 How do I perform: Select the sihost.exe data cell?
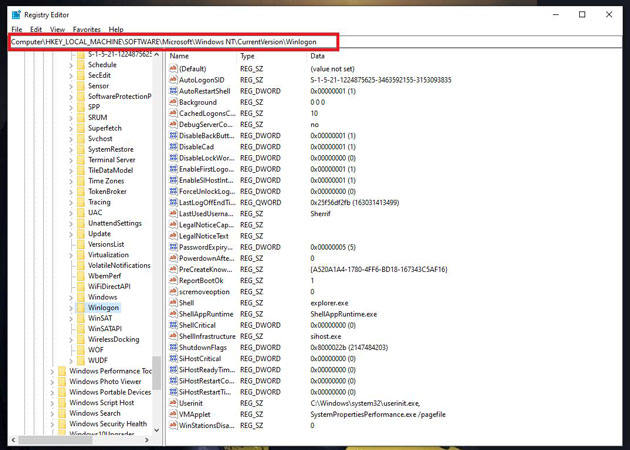[x=325, y=336]
